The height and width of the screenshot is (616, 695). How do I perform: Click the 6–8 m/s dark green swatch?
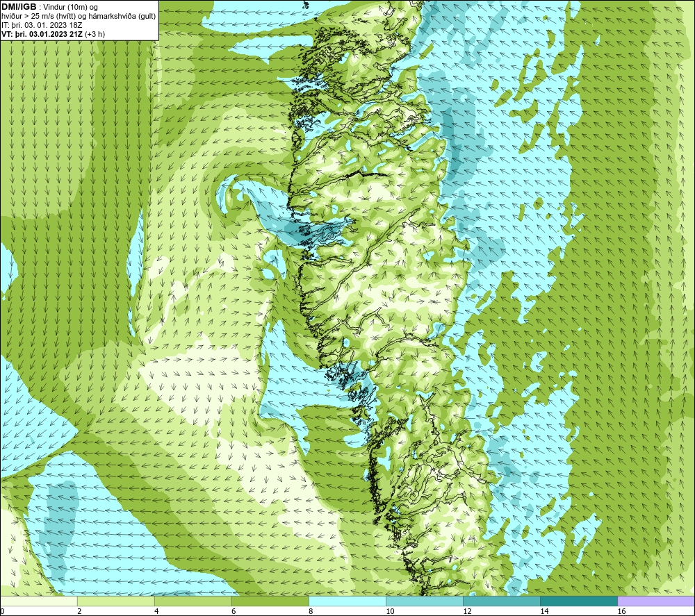pyautogui.click(x=270, y=601)
